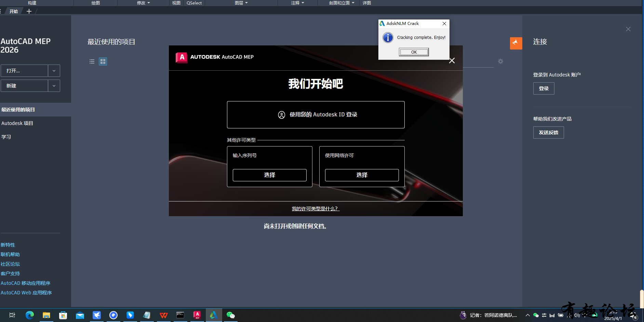Screen dimensions: 644x322
Task: Click the battery status tray icon
Action: tap(560, 315)
